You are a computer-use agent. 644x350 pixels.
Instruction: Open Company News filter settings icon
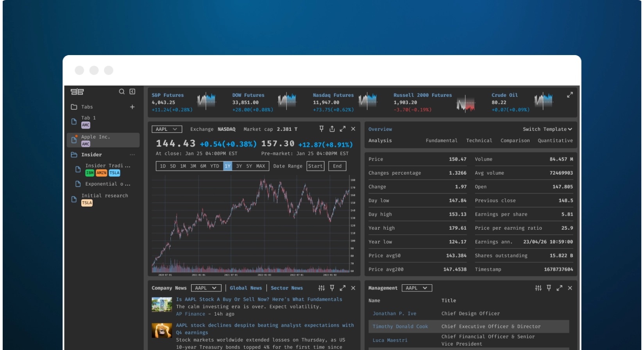321,288
